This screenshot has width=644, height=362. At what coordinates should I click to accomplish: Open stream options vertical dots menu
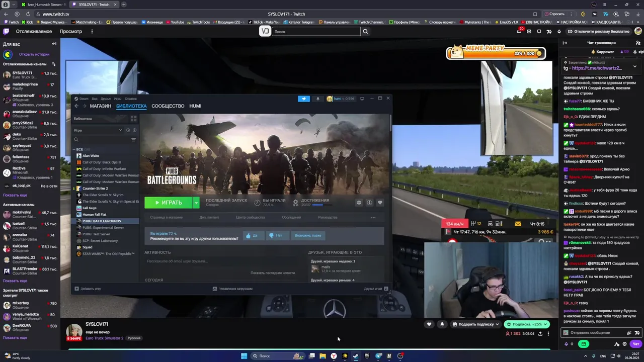point(548,333)
